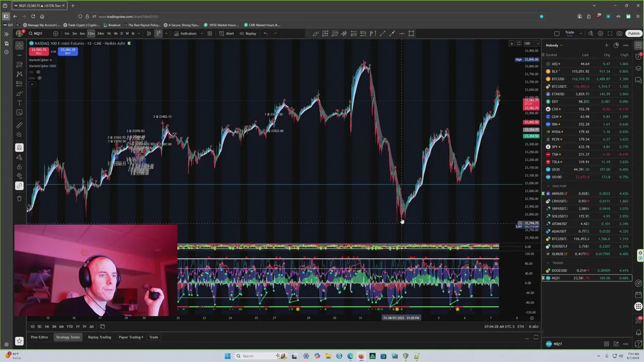Select NVDA in the watchlist
Viewport: 644px width, 362px height.
point(587,132)
